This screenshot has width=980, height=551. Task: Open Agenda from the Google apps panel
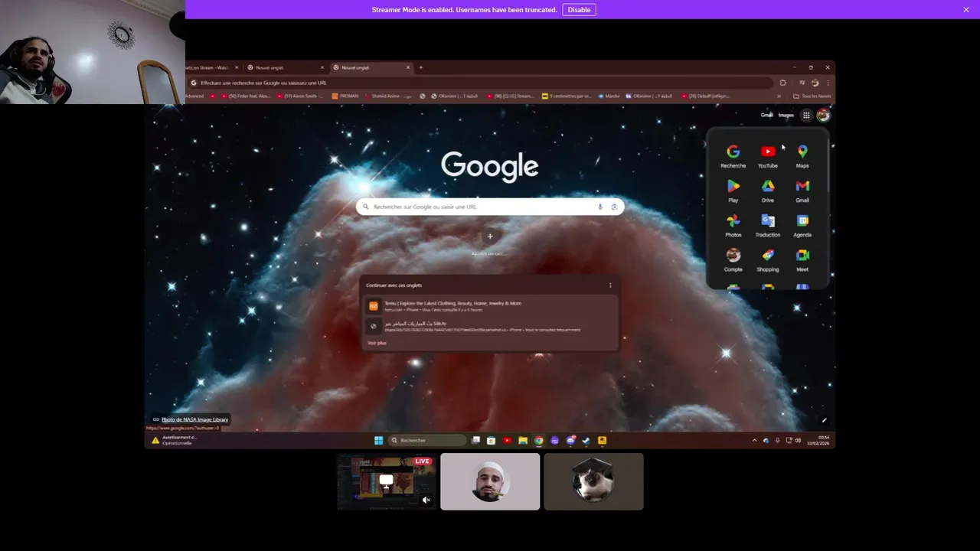pyautogui.click(x=802, y=225)
